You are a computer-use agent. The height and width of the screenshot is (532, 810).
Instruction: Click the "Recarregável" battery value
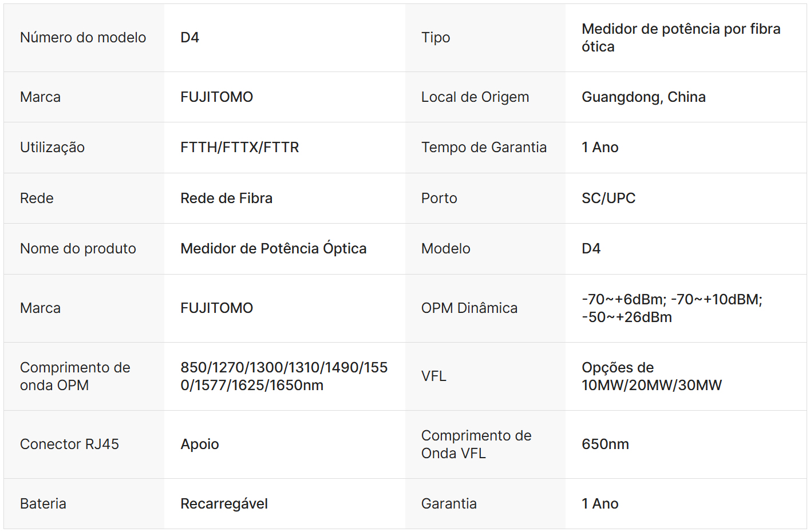224,504
